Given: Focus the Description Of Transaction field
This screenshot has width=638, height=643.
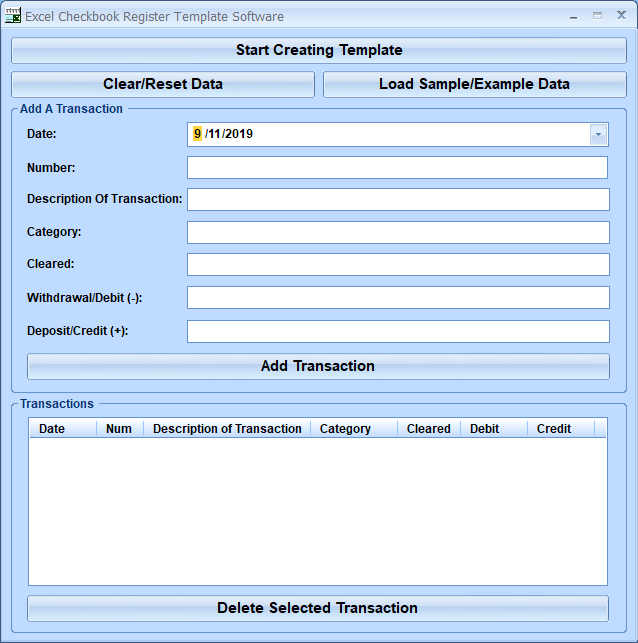Looking at the screenshot, I should (398, 199).
